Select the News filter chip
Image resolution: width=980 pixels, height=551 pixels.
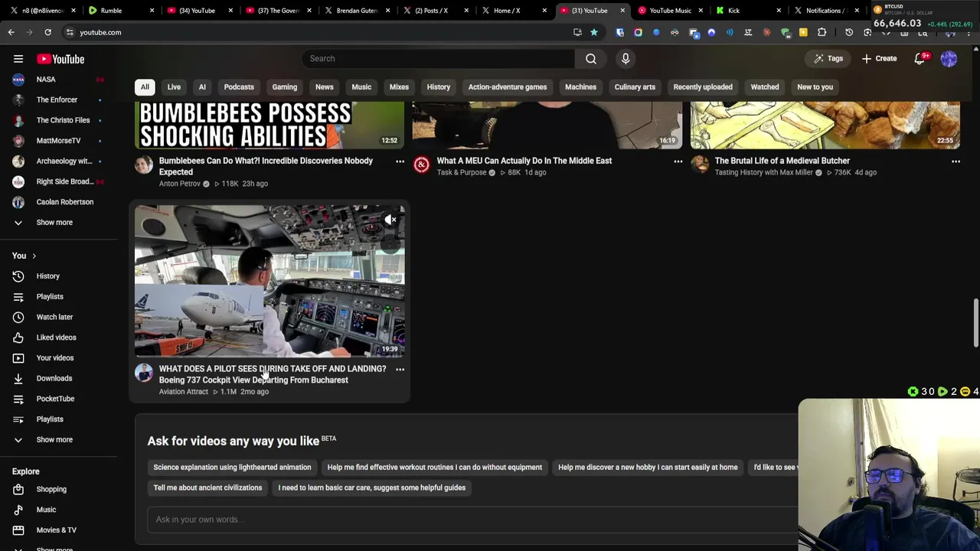tap(325, 87)
